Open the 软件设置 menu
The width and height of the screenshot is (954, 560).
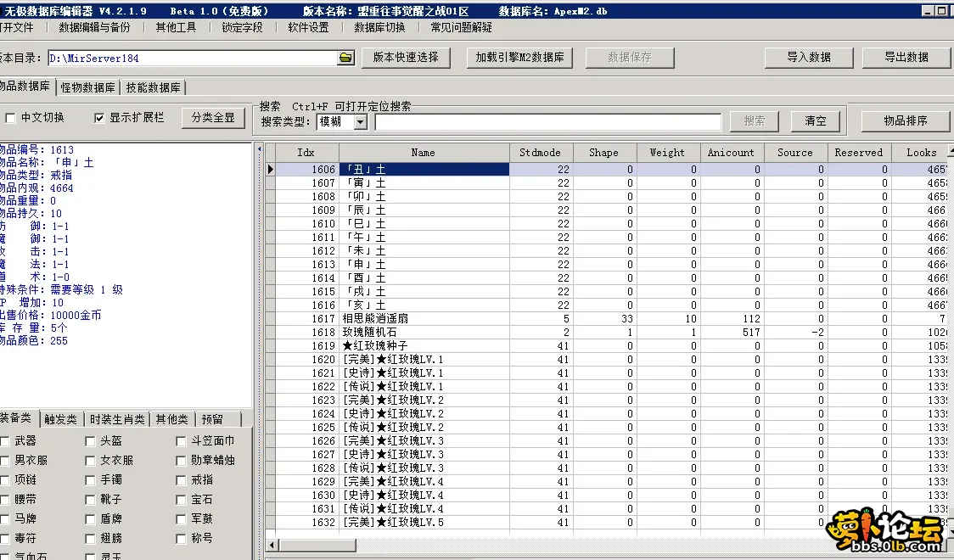(x=308, y=27)
